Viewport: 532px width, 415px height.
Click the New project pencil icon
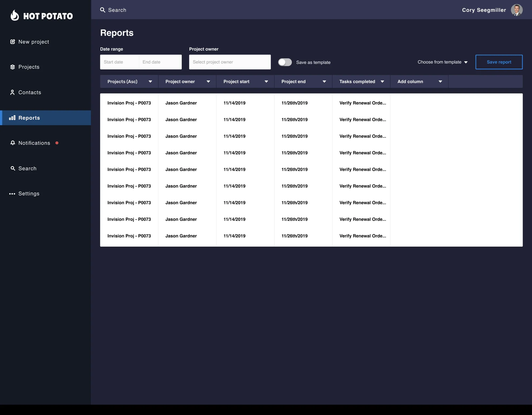(13, 42)
